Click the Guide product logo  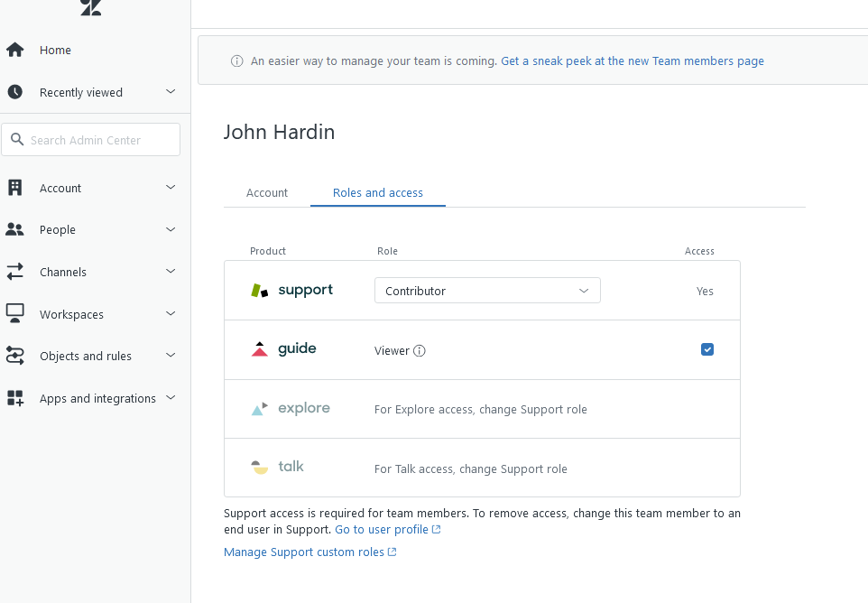[x=283, y=348]
